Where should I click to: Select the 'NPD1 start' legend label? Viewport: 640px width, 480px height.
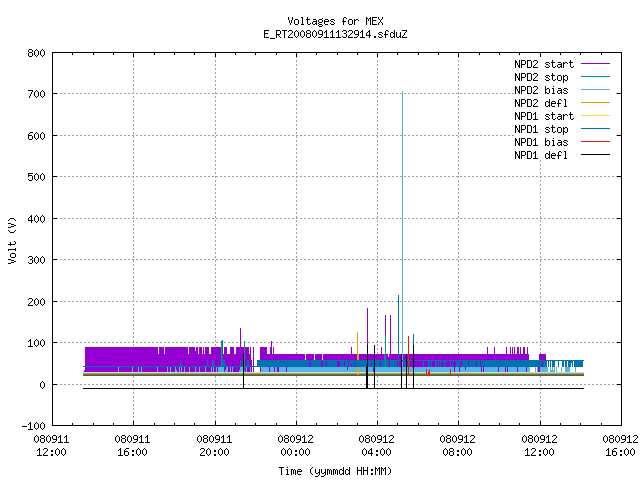[x=544, y=116]
